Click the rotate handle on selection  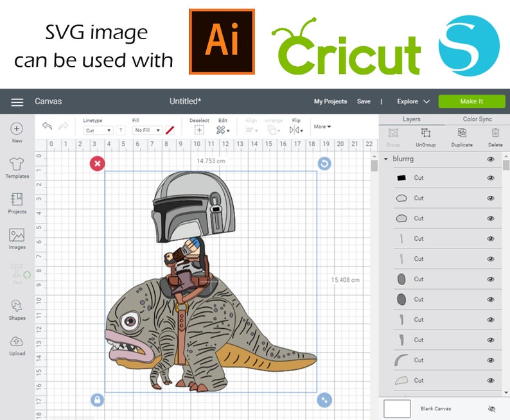[x=324, y=164]
